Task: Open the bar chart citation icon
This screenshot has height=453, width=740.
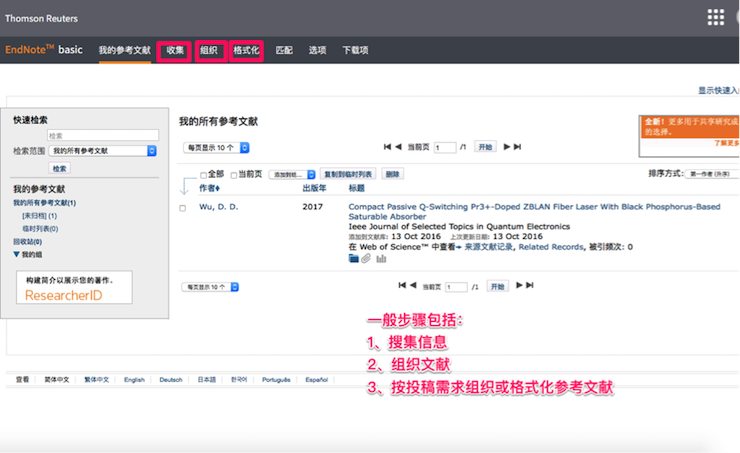Action: click(381, 258)
